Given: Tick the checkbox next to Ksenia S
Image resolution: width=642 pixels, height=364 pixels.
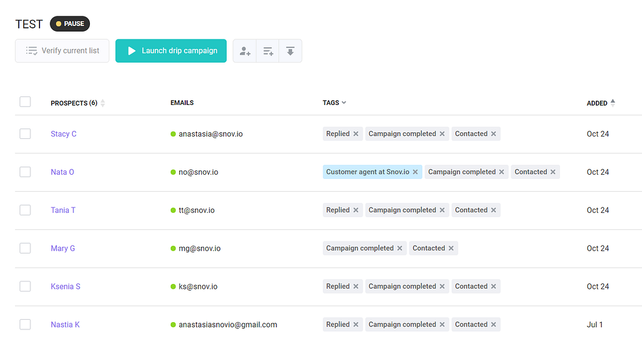Looking at the screenshot, I should pos(25,286).
